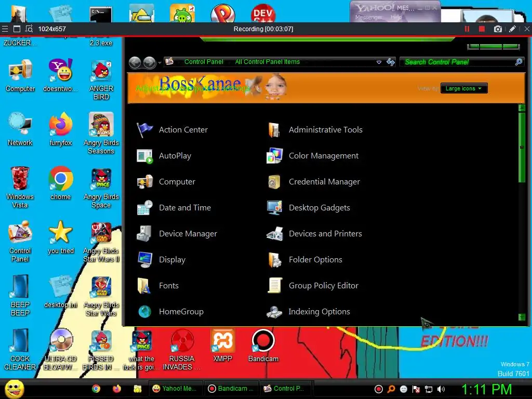This screenshot has width=532, height=399.
Task: Open the Administrative Tools icon
Action: click(274, 130)
